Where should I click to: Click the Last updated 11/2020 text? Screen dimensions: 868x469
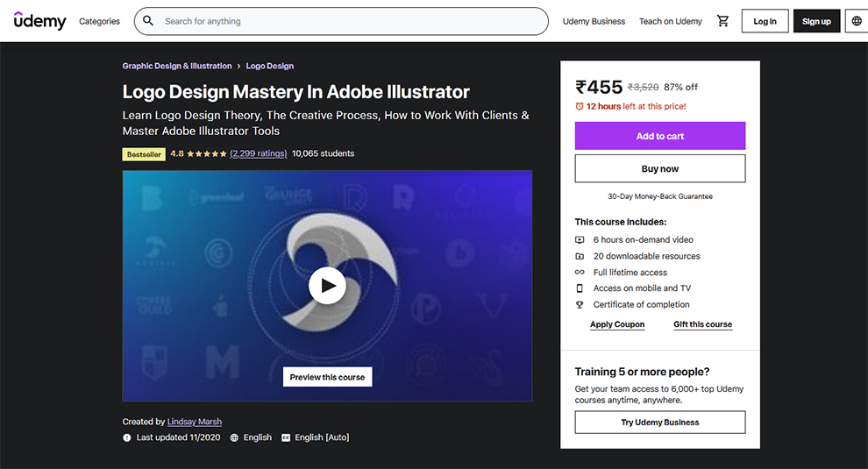[178, 437]
